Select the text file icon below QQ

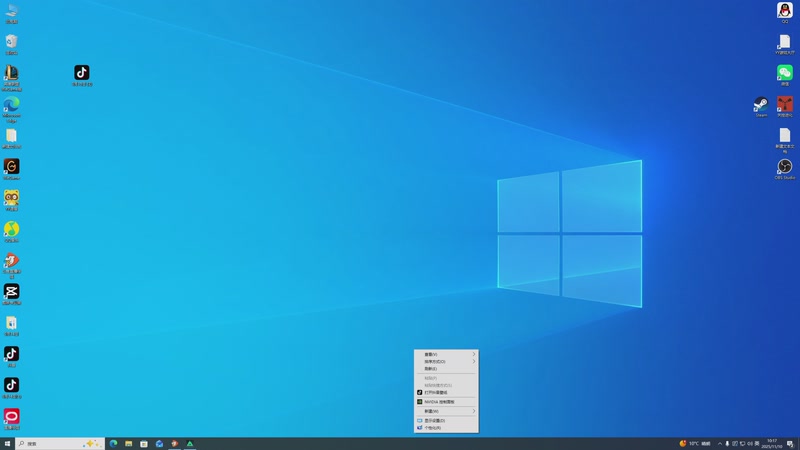coord(785,44)
